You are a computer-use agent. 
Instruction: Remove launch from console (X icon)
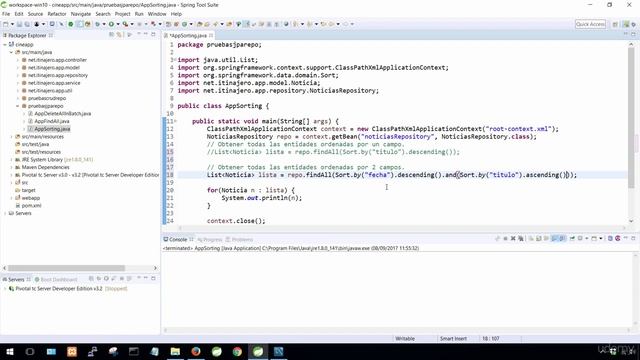pos(513,238)
